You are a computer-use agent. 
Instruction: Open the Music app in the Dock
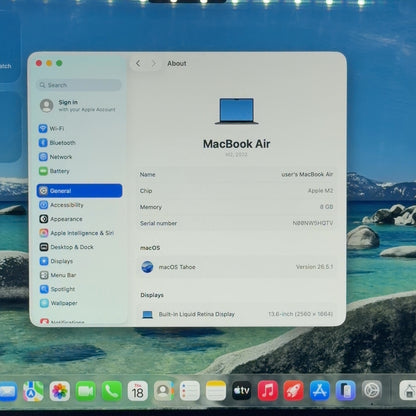click(x=268, y=391)
